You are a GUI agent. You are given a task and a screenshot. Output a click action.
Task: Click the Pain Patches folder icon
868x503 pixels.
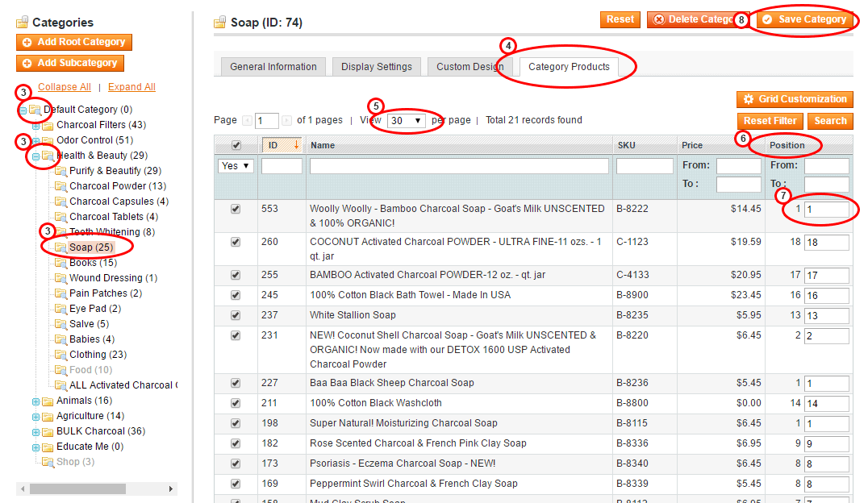pyautogui.click(x=61, y=293)
